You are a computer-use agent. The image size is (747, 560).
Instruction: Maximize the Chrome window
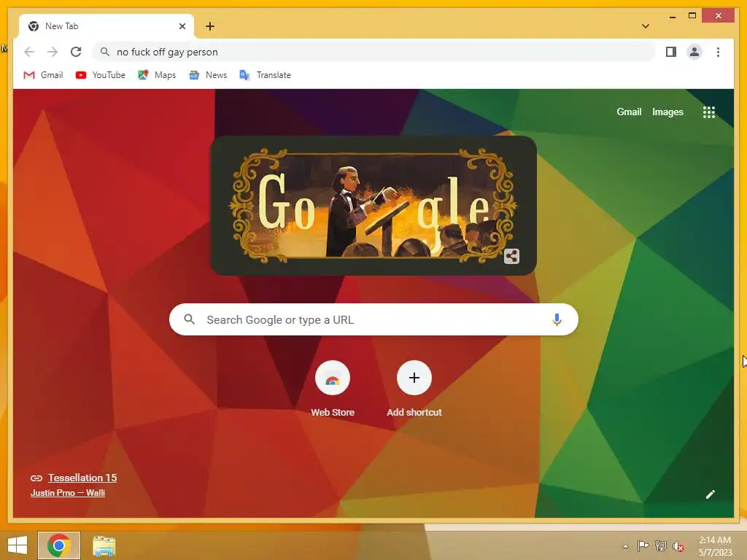[x=692, y=16]
